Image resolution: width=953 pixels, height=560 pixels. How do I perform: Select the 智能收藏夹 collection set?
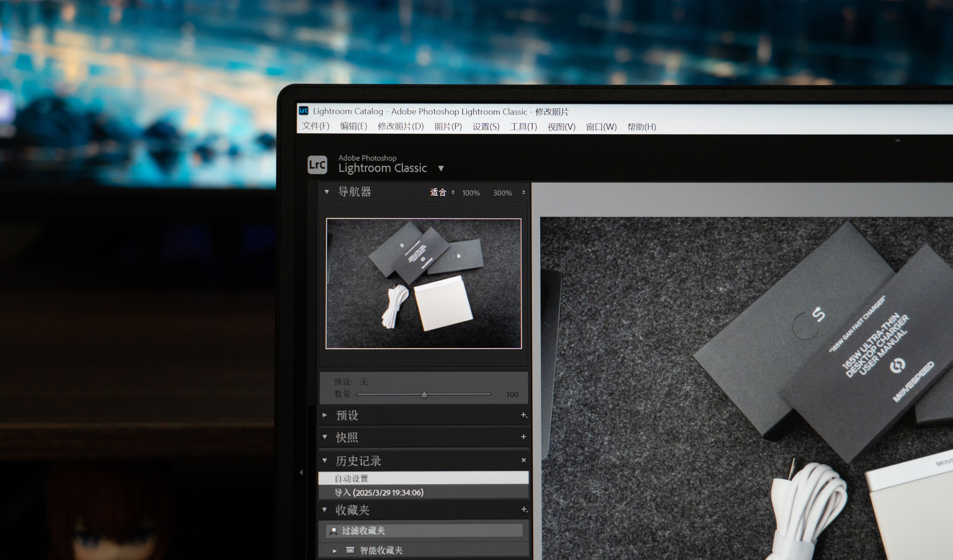[381, 550]
